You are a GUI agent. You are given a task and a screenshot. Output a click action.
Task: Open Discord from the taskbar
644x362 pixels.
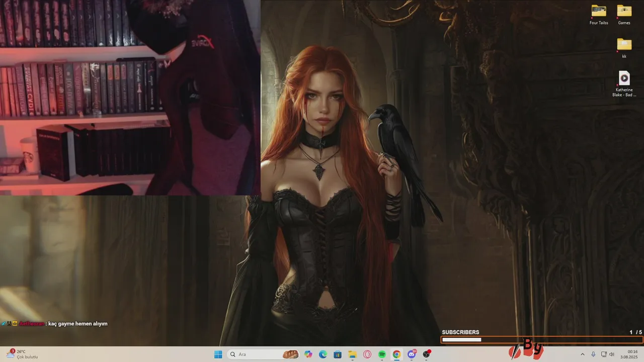pyautogui.click(x=412, y=354)
